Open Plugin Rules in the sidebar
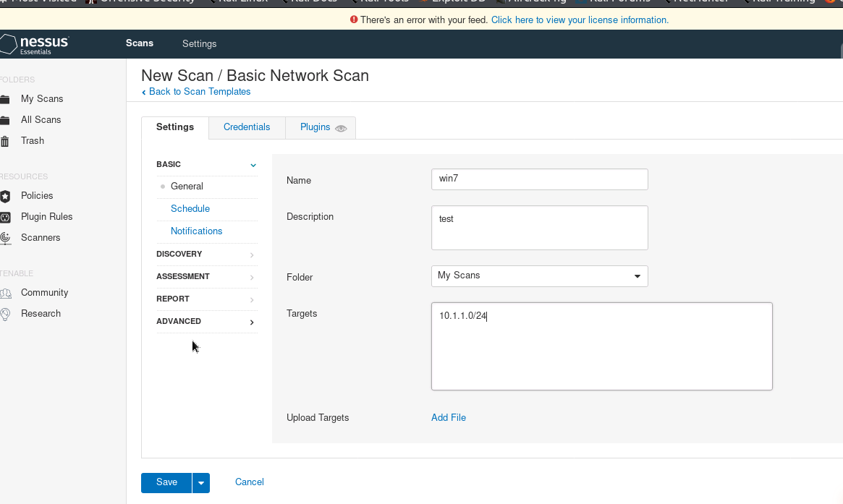Image resolution: width=843 pixels, height=504 pixels. click(47, 217)
